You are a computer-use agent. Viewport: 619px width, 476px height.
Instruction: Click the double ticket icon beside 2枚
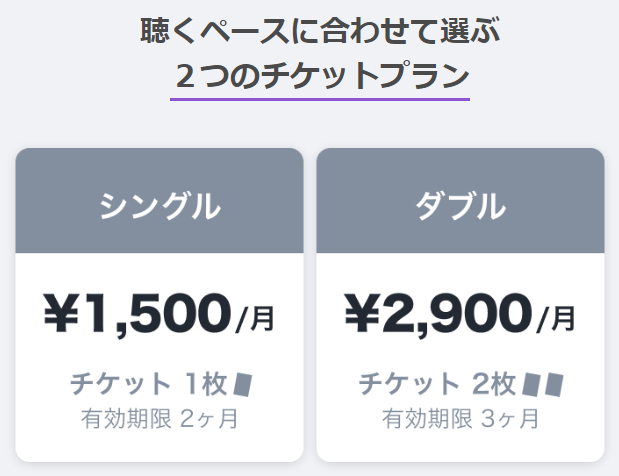point(544,384)
